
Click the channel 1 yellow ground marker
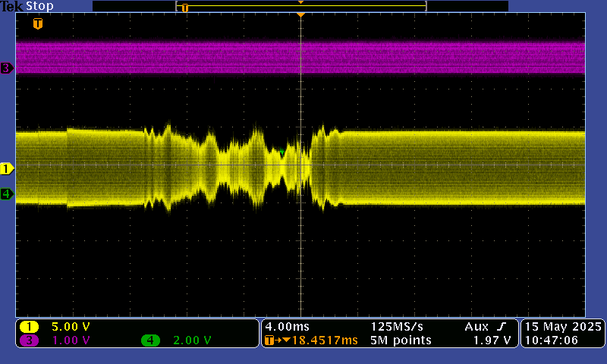coord(7,168)
